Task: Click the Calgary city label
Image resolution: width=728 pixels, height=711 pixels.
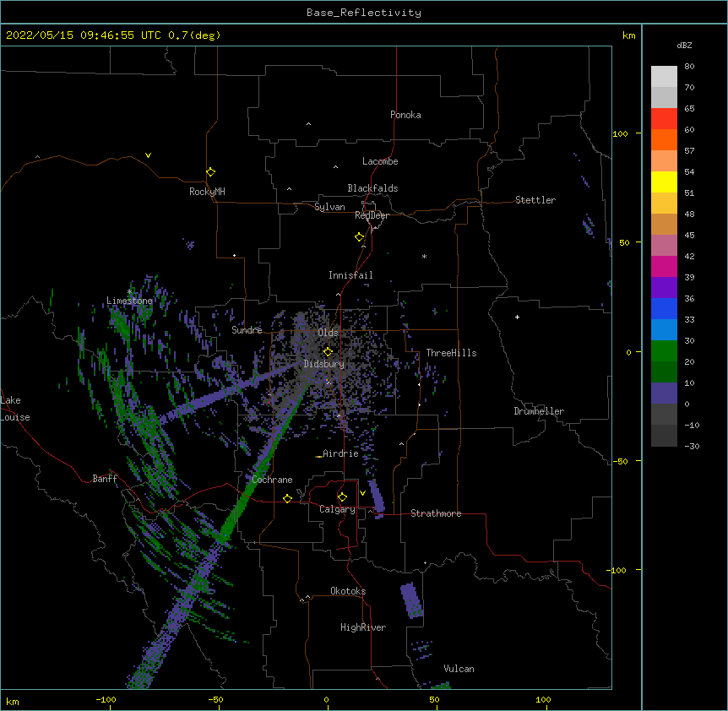Action: coord(337,509)
